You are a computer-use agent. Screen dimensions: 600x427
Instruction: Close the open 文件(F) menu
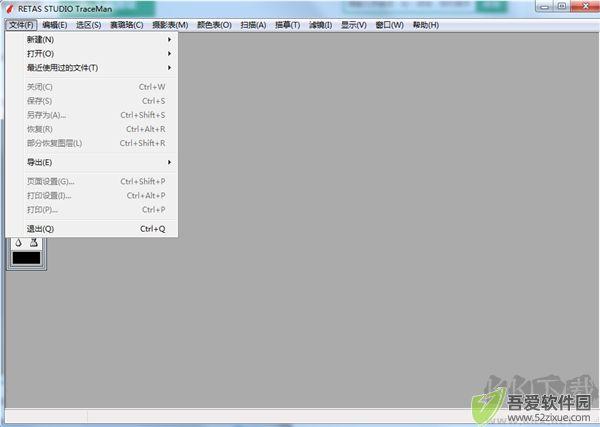tap(21, 25)
